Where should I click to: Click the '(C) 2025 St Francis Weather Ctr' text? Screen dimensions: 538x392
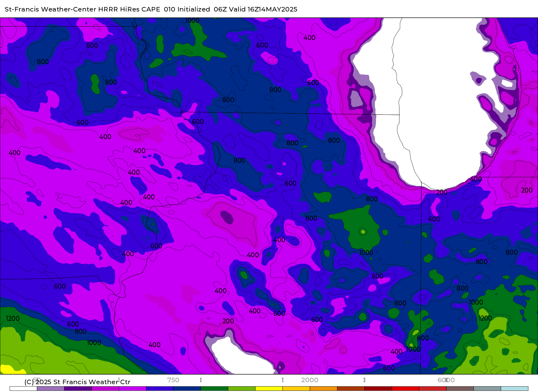[x=77, y=382]
